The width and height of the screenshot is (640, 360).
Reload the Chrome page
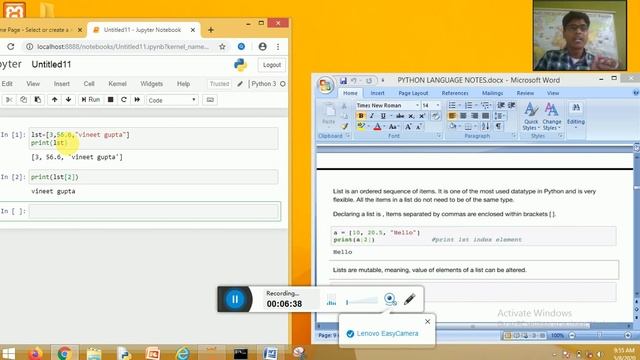(x=11, y=47)
